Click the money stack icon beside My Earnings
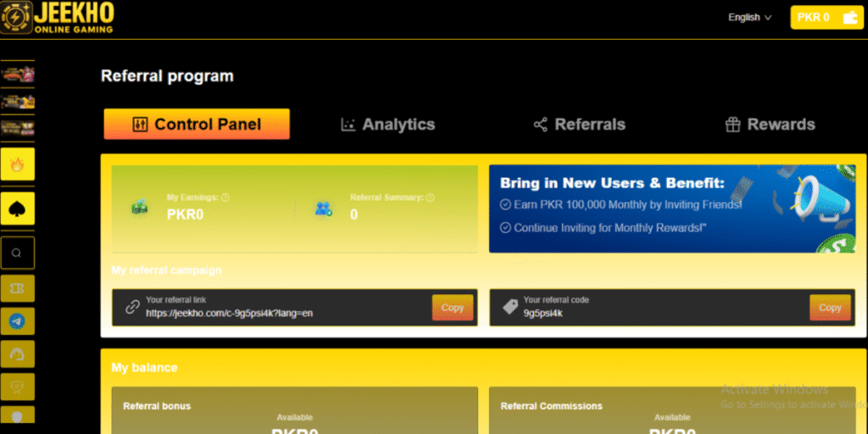This screenshot has height=434, width=868. point(140,208)
